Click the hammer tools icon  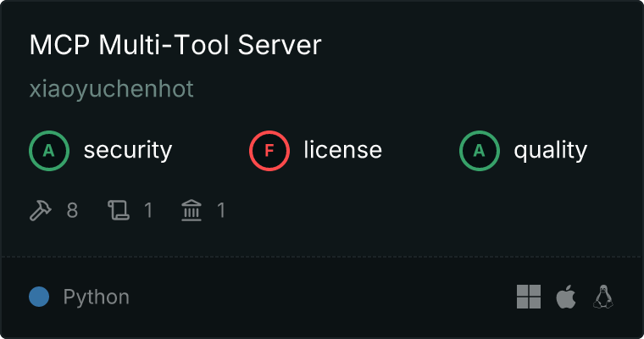[x=41, y=210]
